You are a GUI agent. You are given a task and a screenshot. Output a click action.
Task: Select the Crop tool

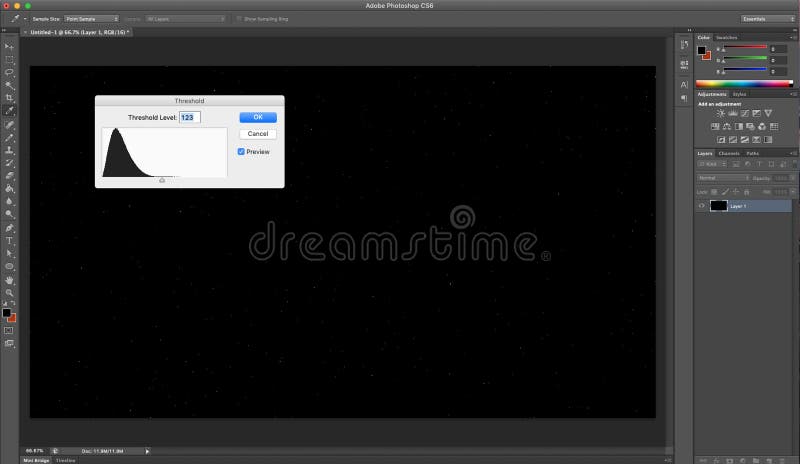[x=9, y=98]
